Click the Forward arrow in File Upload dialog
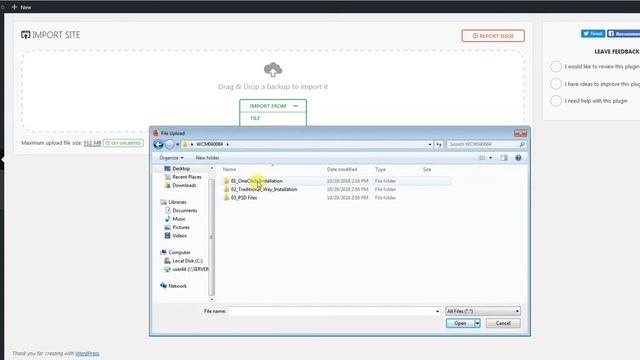This screenshot has height=360, width=640. [169, 144]
